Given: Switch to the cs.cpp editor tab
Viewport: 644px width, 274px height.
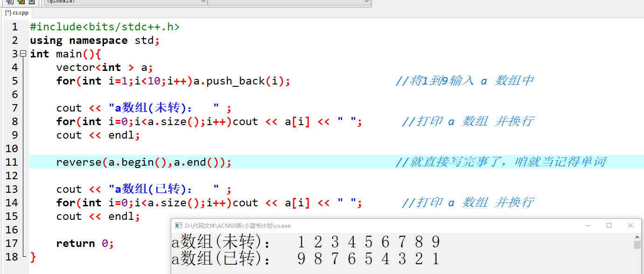Looking at the screenshot, I should click(x=15, y=13).
